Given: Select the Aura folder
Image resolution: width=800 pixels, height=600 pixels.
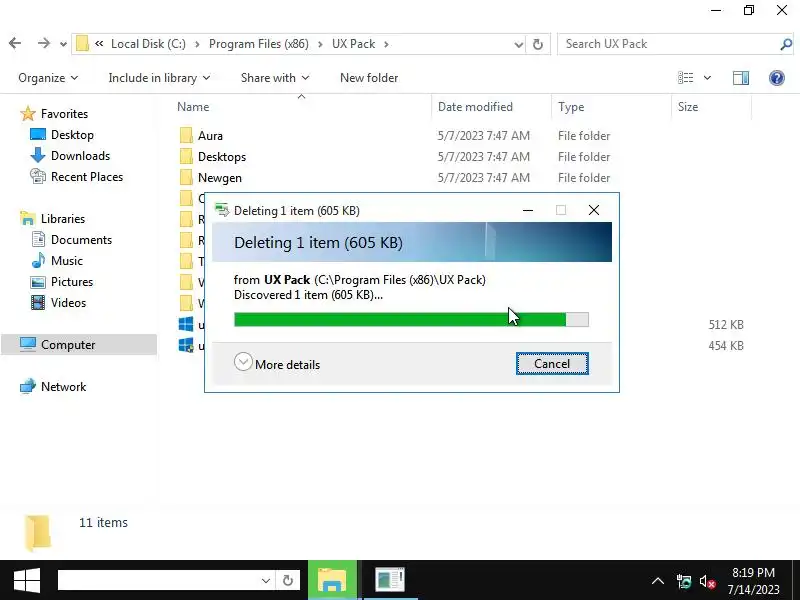Looking at the screenshot, I should pyautogui.click(x=210, y=136).
